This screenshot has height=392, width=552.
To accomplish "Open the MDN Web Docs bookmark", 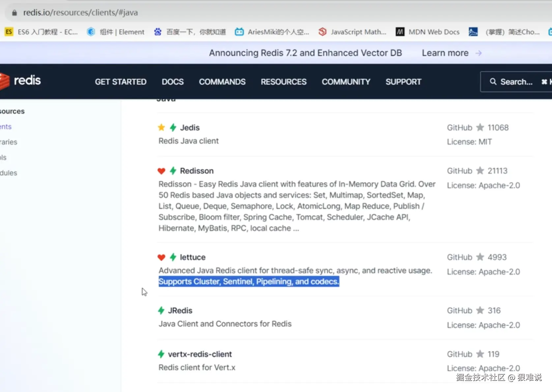I will point(428,32).
